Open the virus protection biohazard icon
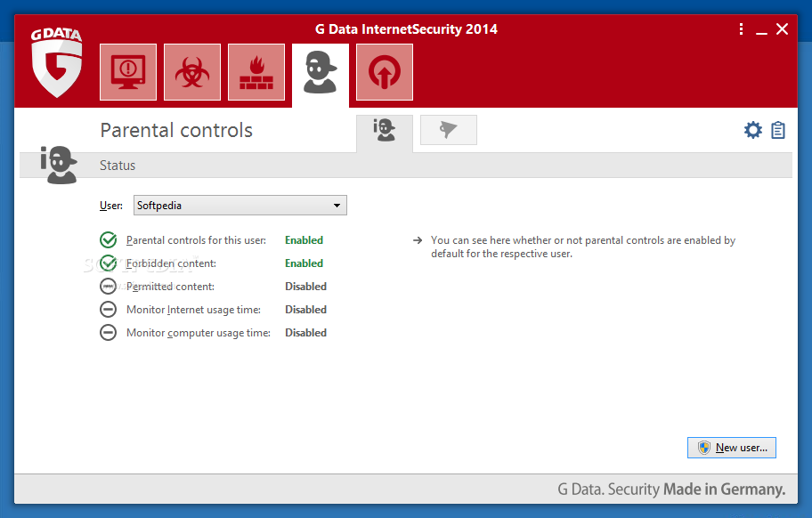This screenshot has width=812, height=518. (x=192, y=72)
